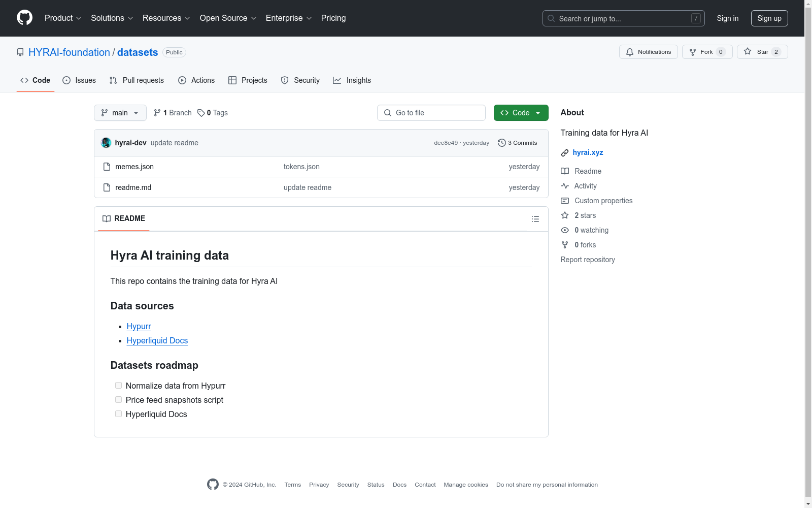
Task: Click the Public visibility badge
Action: coord(174,52)
